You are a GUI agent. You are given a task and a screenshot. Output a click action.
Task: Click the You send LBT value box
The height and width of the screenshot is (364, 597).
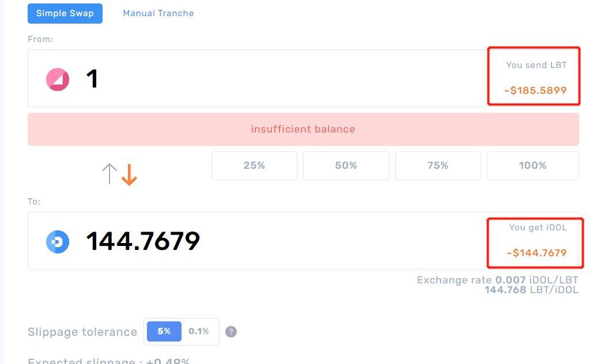534,77
